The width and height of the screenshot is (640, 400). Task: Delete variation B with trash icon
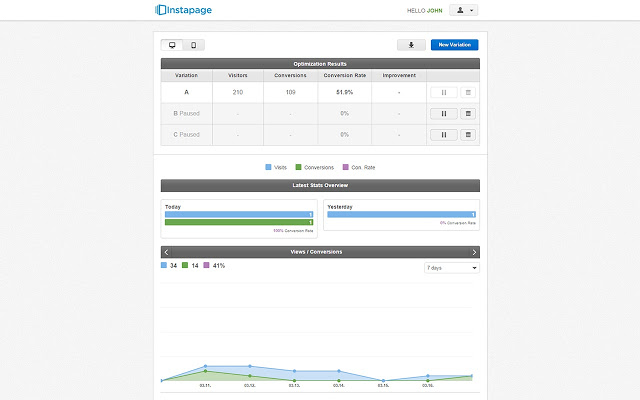point(468,113)
